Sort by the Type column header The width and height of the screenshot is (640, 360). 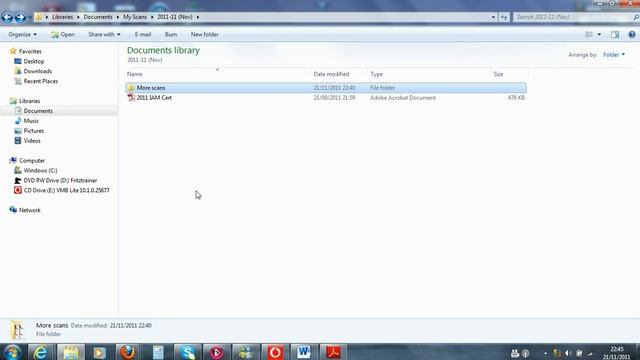(x=429, y=74)
